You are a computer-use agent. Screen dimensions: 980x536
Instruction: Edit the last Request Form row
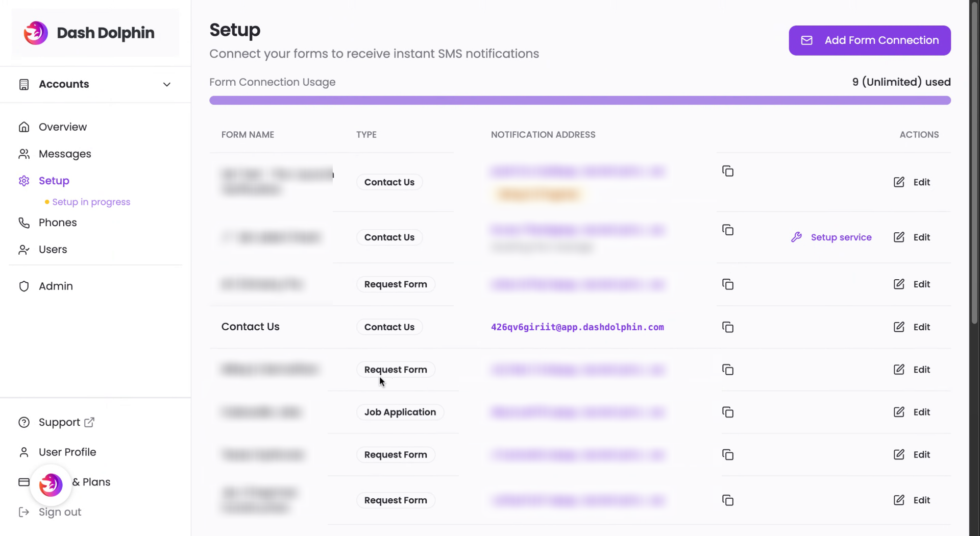pos(912,500)
